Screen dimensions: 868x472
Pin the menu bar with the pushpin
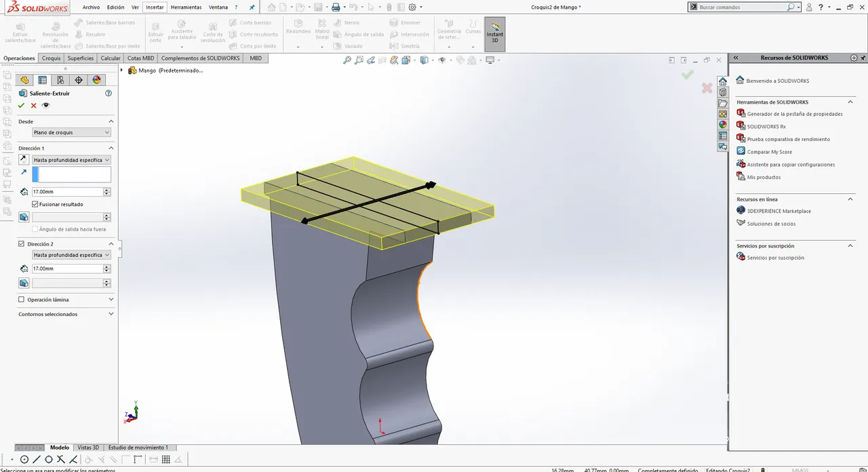coord(252,7)
